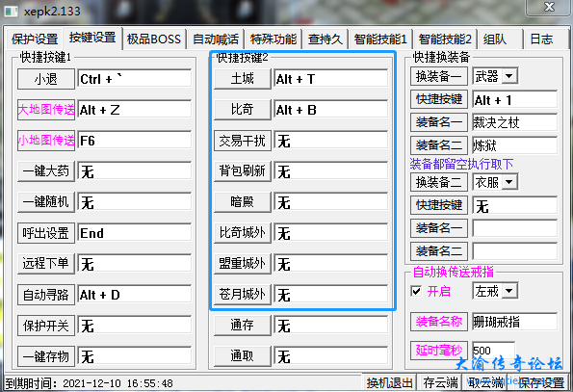Image resolution: width=573 pixels, height=392 pixels.
Task: Click the 比奇城外 button
Action: 243,233
